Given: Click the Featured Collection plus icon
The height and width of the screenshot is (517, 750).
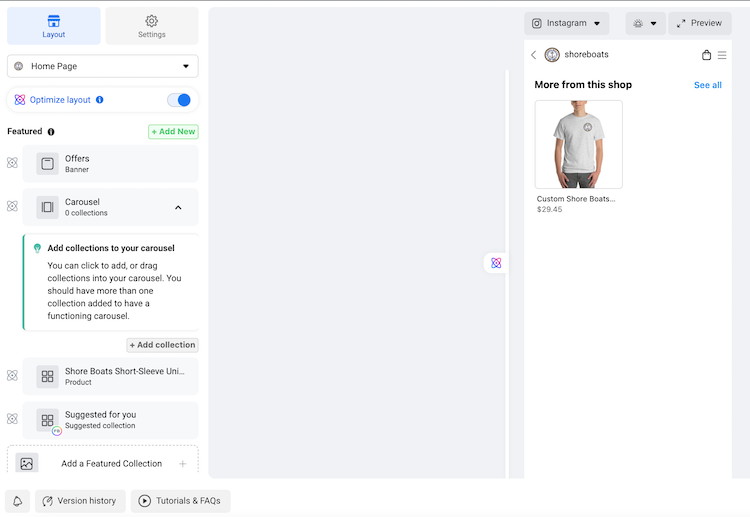Looking at the screenshot, I should tap(183, 463).
